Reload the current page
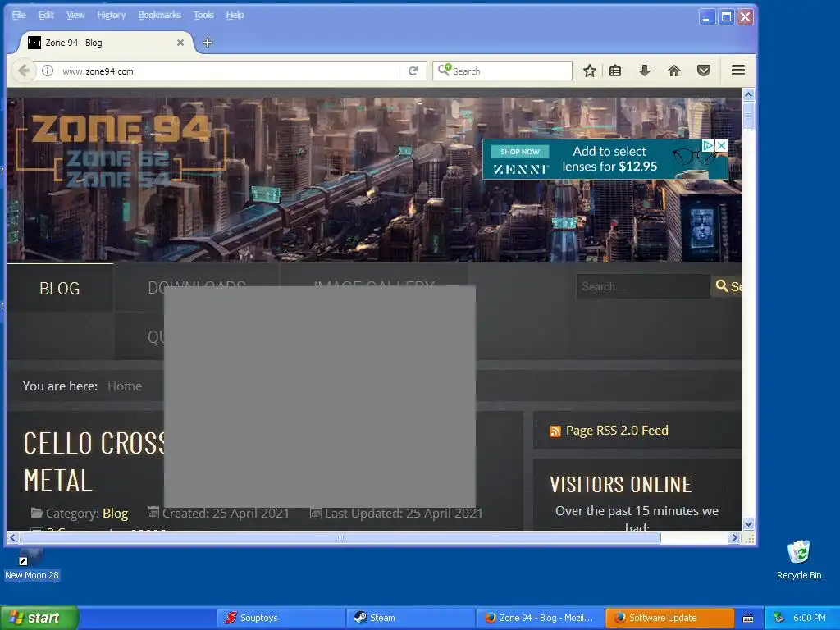840x630 pixels. [x=413, y=71]
